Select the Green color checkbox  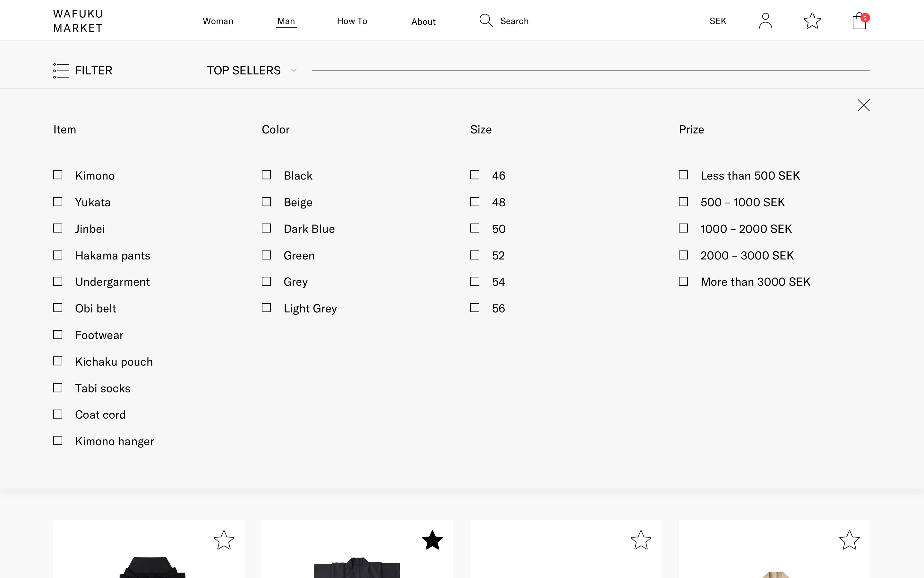point(266,255)
